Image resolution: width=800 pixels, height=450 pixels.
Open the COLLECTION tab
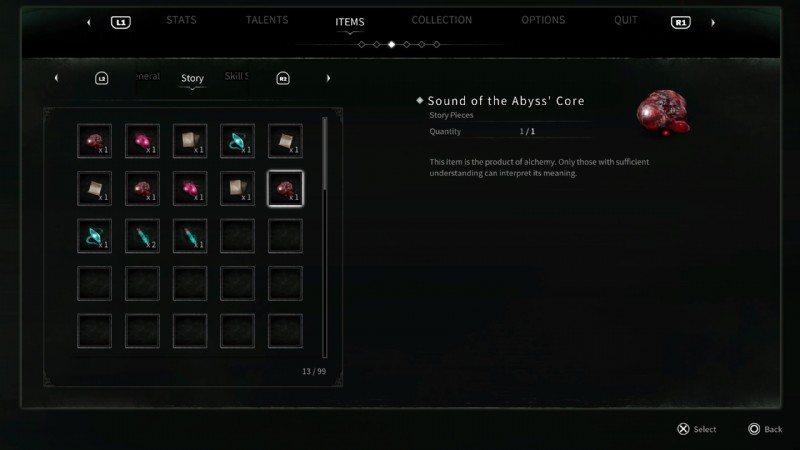pos(442,20)
